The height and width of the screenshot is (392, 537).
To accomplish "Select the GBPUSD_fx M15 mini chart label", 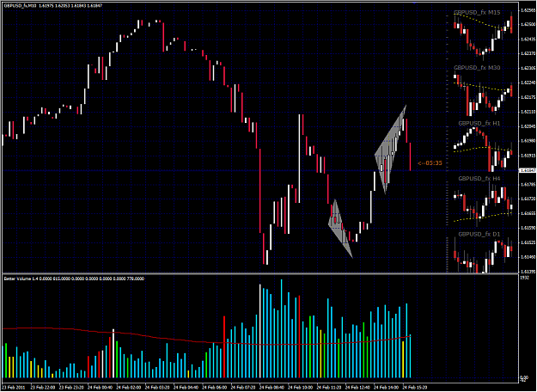I will (477, 13).
